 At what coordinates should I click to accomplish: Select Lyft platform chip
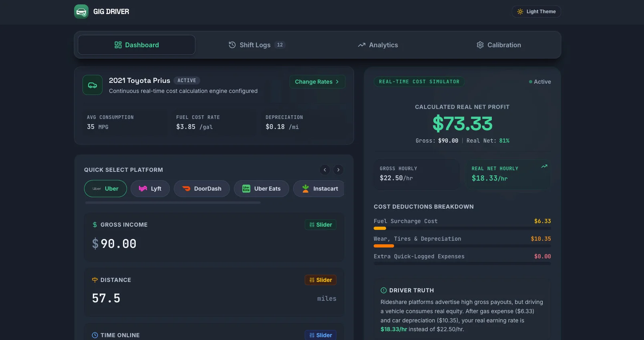150,189
